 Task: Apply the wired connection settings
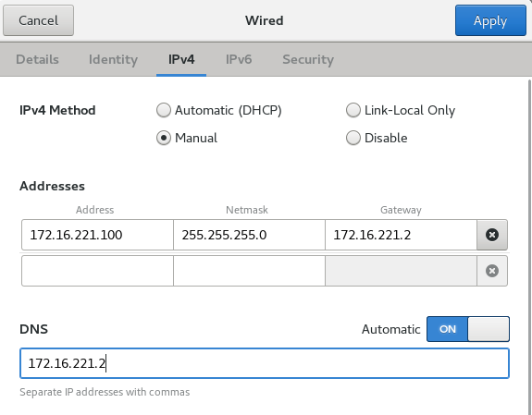490,20
